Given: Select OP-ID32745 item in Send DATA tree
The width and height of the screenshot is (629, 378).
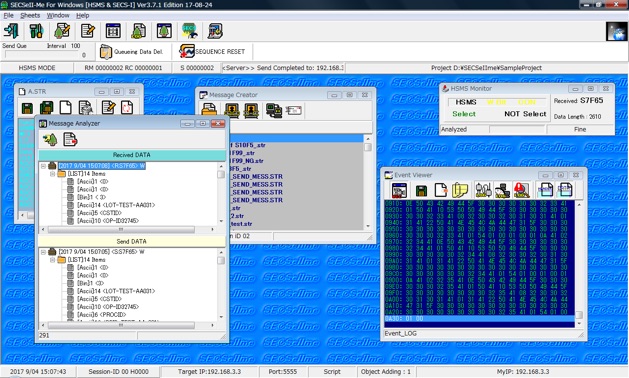Looking at the screenshot, I should pos(108,307).
